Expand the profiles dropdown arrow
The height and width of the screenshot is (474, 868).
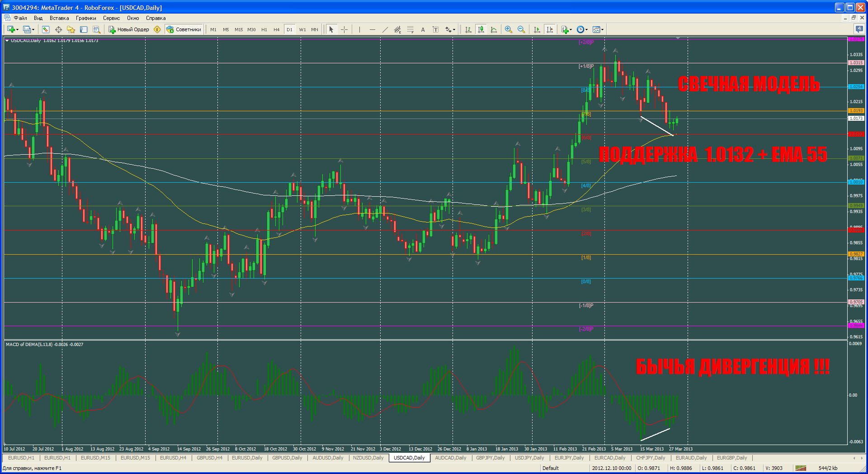click(x=33, y=30)
